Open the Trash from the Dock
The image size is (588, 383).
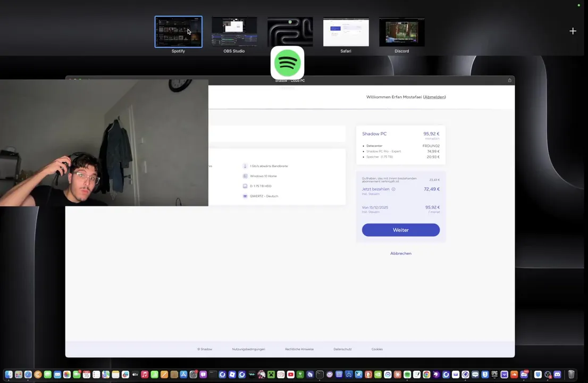click(571, 374)
